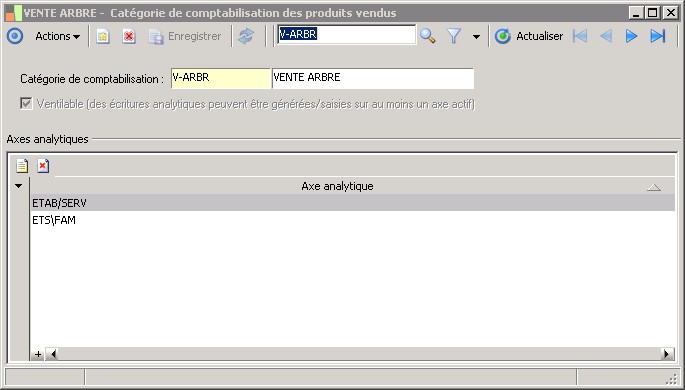Go to previous record arrow
The height and width of the screenshot is (390, 685).
605,36
